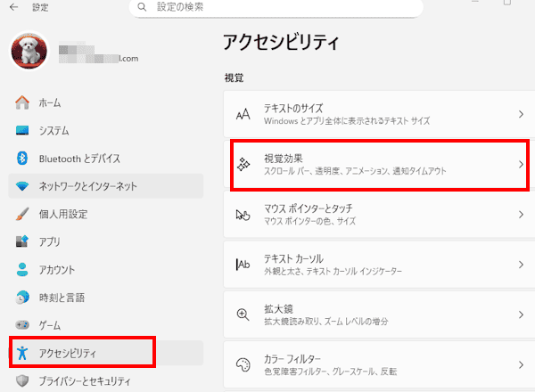
Task: Expand テキスト カーソル chevron arrow
Action: point(521,265)
